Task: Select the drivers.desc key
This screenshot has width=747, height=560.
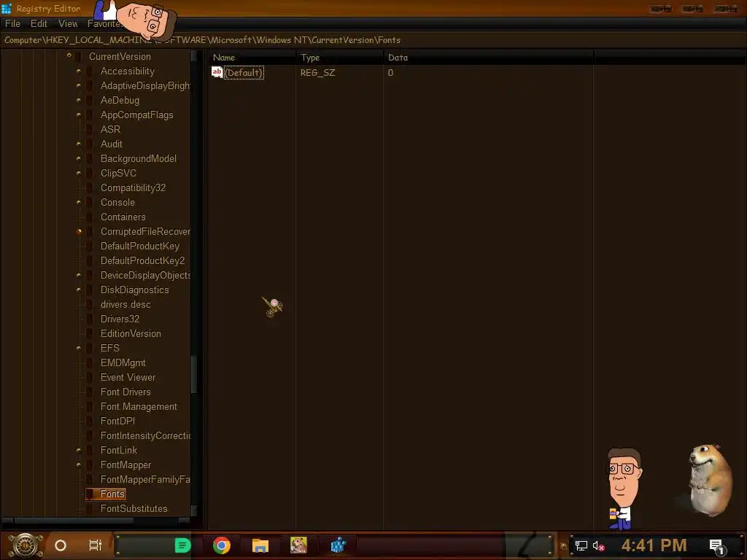Action: tap(125, 304)
